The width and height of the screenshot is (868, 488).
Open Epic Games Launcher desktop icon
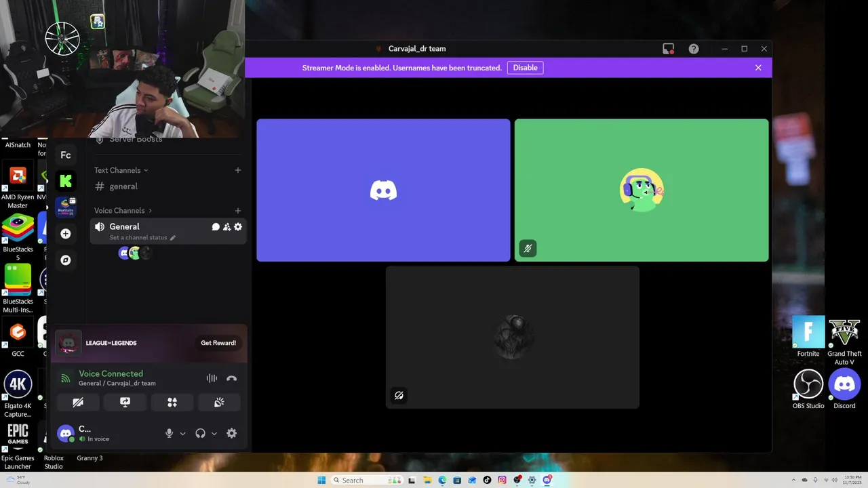pyautogui.click(x=18, y=446)
